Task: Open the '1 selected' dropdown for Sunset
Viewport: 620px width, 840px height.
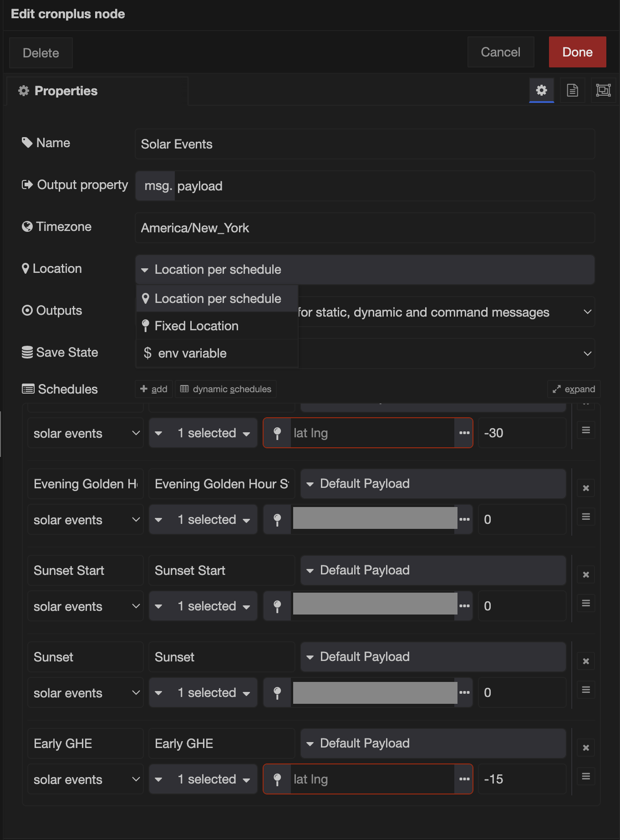Action: pyautogui.click(x=203, y=692)
